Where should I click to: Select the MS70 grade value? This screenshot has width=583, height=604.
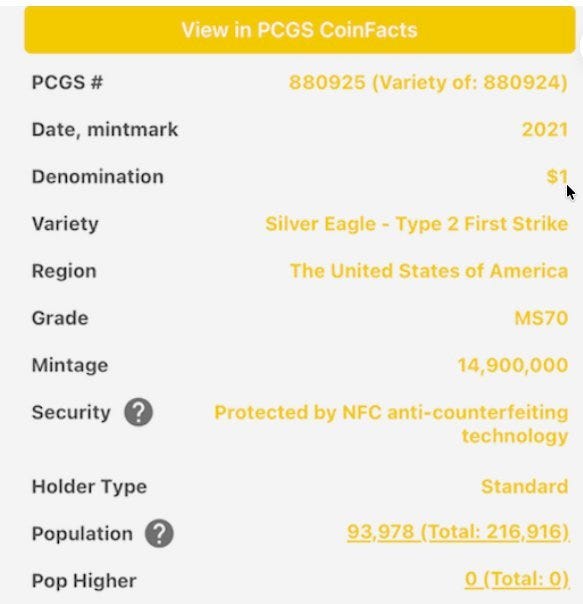coord(541,318)
